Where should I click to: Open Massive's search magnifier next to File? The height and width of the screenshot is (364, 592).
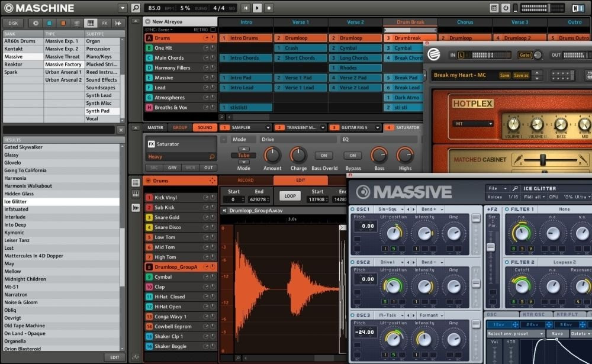(x=515, y=188)
